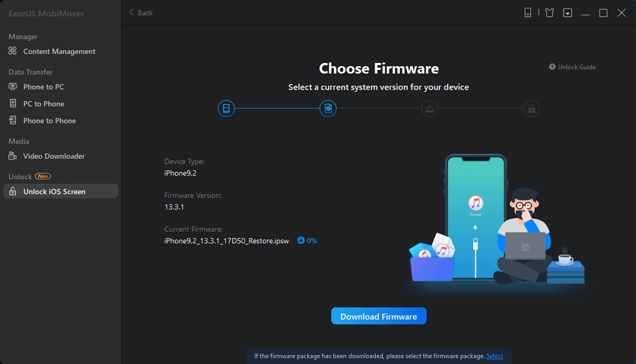Click the Download Firmware button

(379, 316)
